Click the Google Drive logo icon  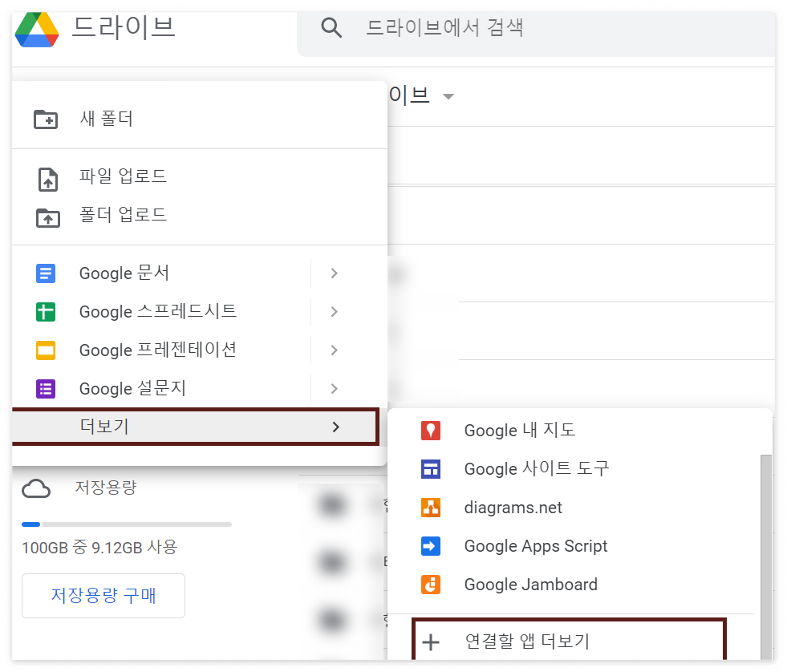tap(37, 29)
